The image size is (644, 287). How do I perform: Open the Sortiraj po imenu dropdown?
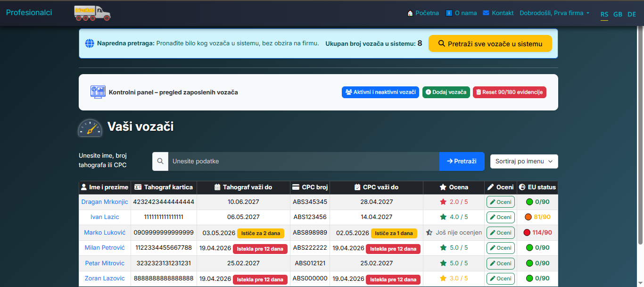click(x=524, y=161)
